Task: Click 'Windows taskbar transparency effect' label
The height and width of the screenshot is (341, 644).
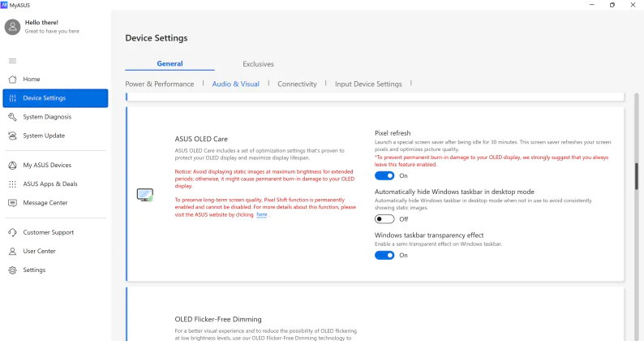Action: tap(429, 235)
